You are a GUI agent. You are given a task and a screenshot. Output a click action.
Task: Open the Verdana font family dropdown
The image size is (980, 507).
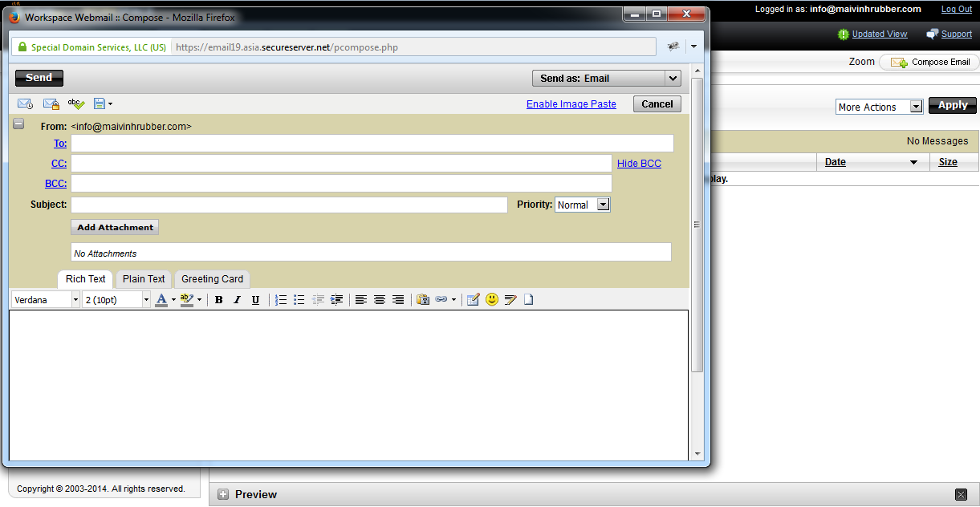pyautogui.click(x=46, y=300)
